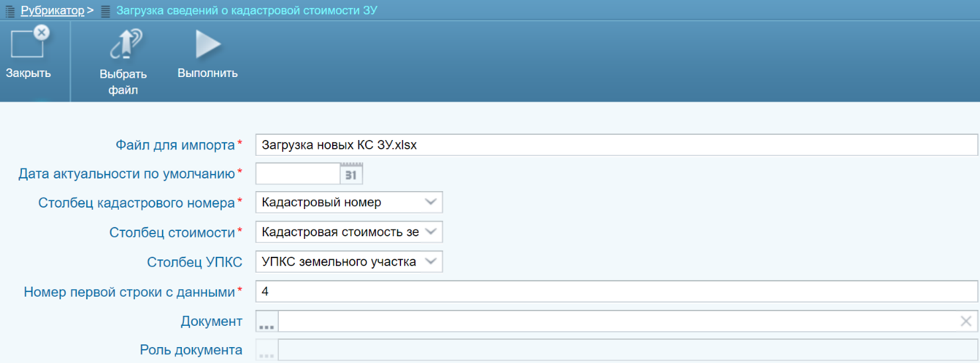Open calendar picker for Дата актуальности
This screenshot has height=363, width=980.
pyautogui.click(x=351, y=174)
